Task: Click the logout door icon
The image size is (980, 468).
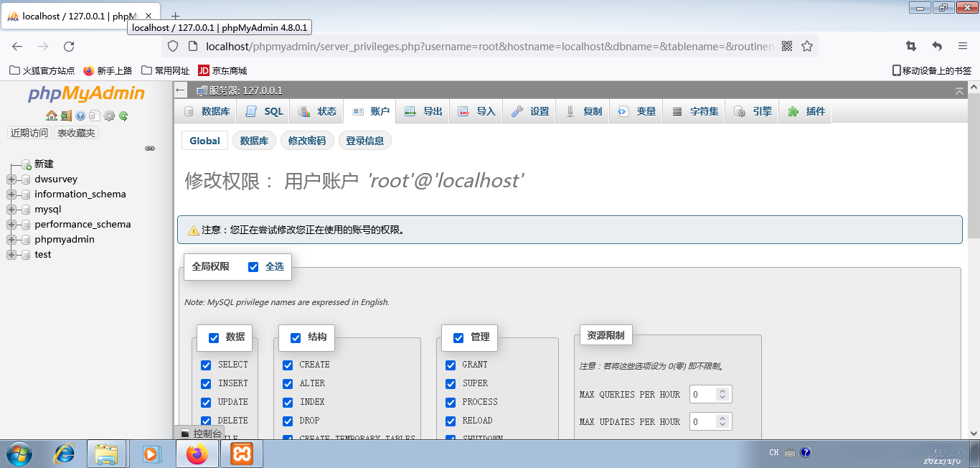Action: (66, 116)
